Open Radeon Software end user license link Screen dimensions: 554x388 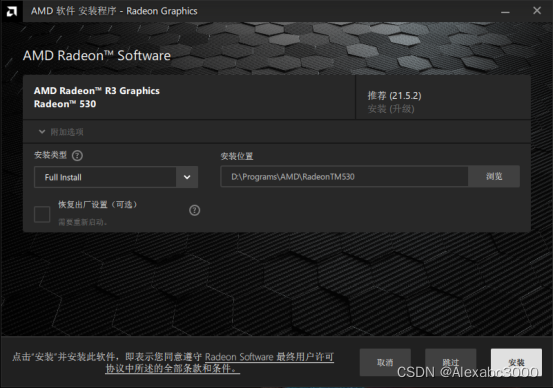(x=269, y=357)
